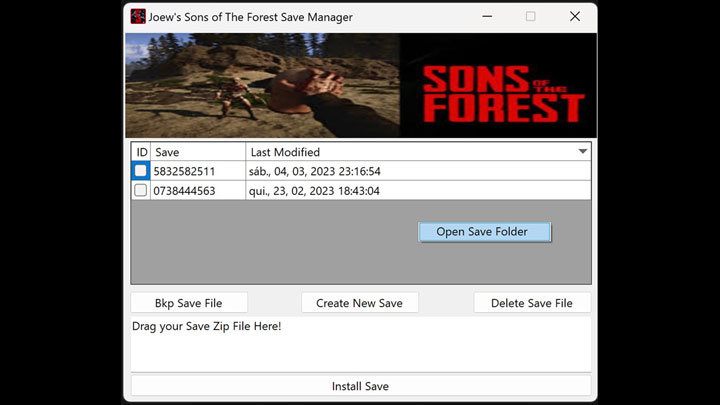
Task: Minimize the Save Manager window
Action: point(487,17)
